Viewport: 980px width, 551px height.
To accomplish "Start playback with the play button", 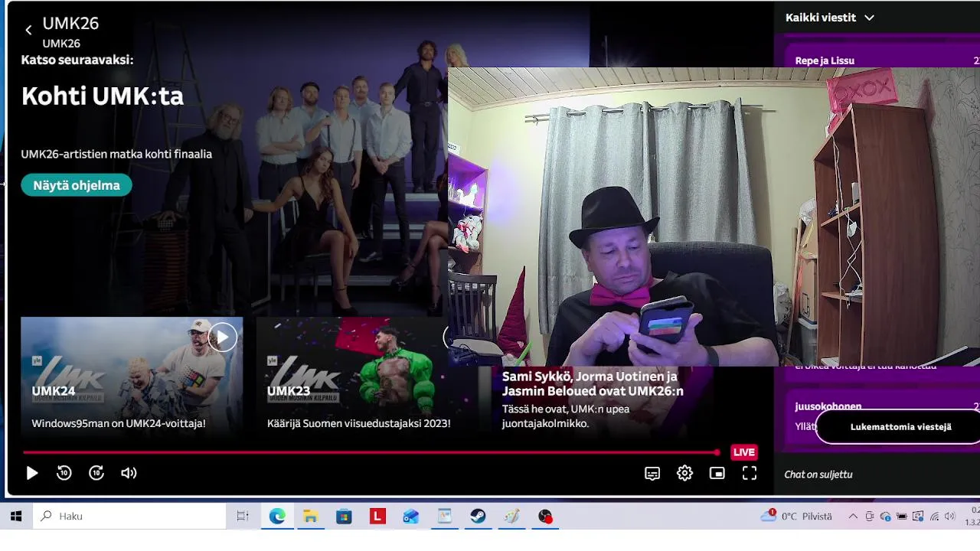I will (x=32, y=474).
